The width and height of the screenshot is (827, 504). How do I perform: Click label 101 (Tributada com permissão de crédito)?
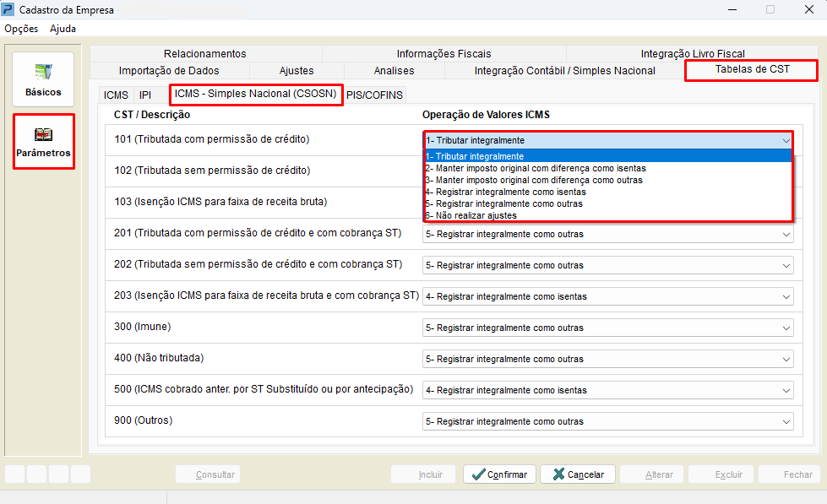click(x=212, y=139)
